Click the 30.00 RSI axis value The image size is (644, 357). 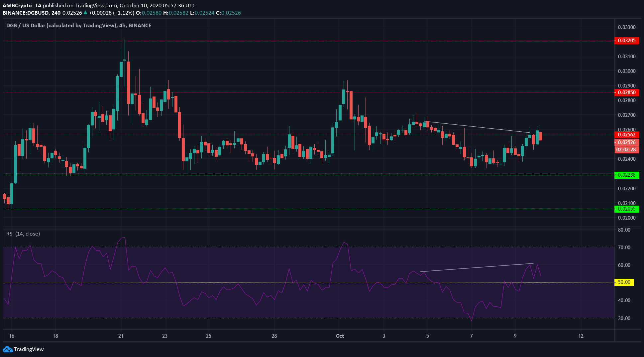[624, 318]
